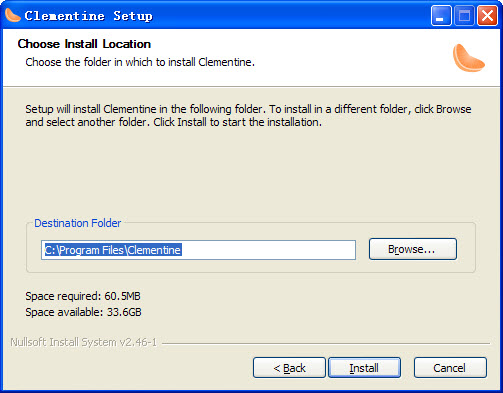The height and width of the screenshot is (393, 503).
Task: Start installation with the Install button
Action: click(364, 368)
